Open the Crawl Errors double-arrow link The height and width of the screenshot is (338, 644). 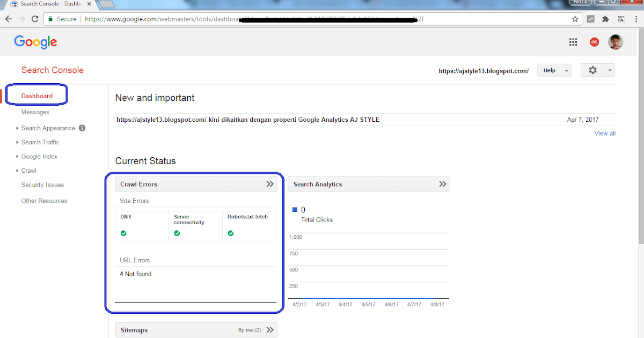click(270, 184)
